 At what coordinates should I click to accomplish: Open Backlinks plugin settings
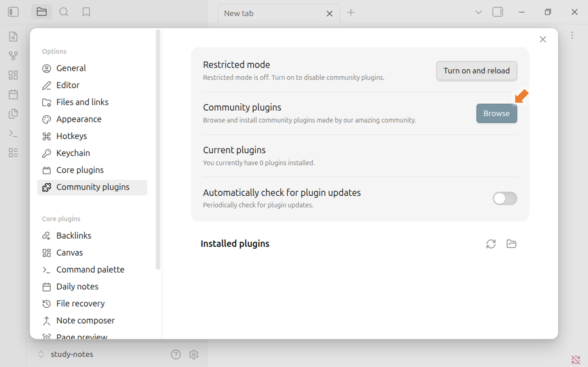[92, 235]
